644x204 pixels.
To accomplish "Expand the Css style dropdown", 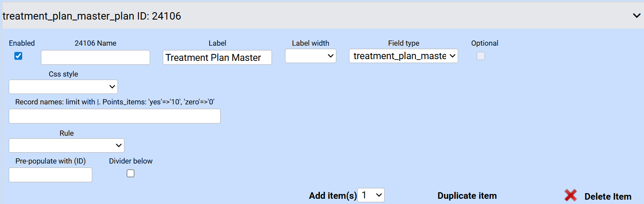I will (63, 87).
